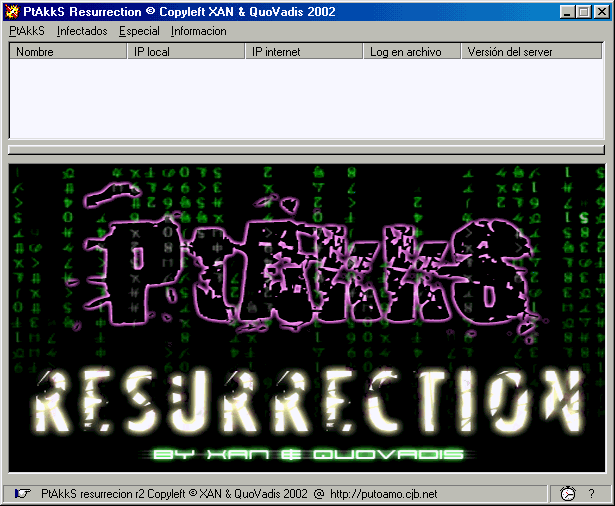Click the IP local column header
The width and height of the screenshot is (615, 506).
tap(186, 52)
